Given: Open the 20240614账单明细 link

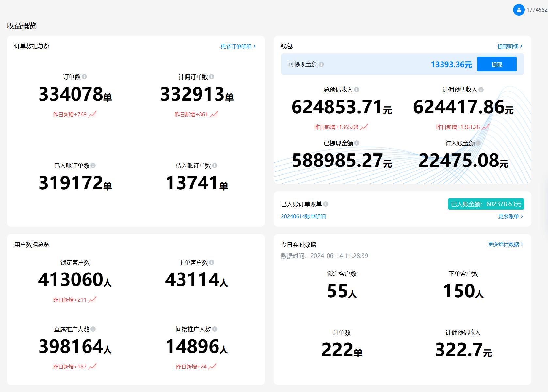Looking at the screenshot, I should point(303,216).
